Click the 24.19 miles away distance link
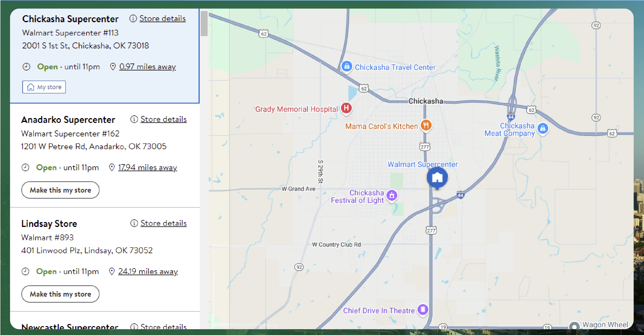644x335 pixels. coord(148,271)
